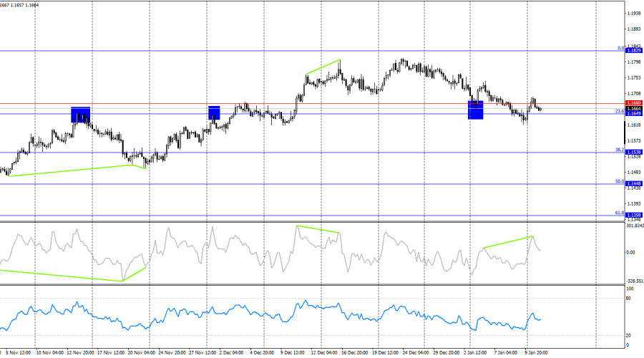
Task: Click the 5 Nov 12:00 time label
Action: pos(18,353)
